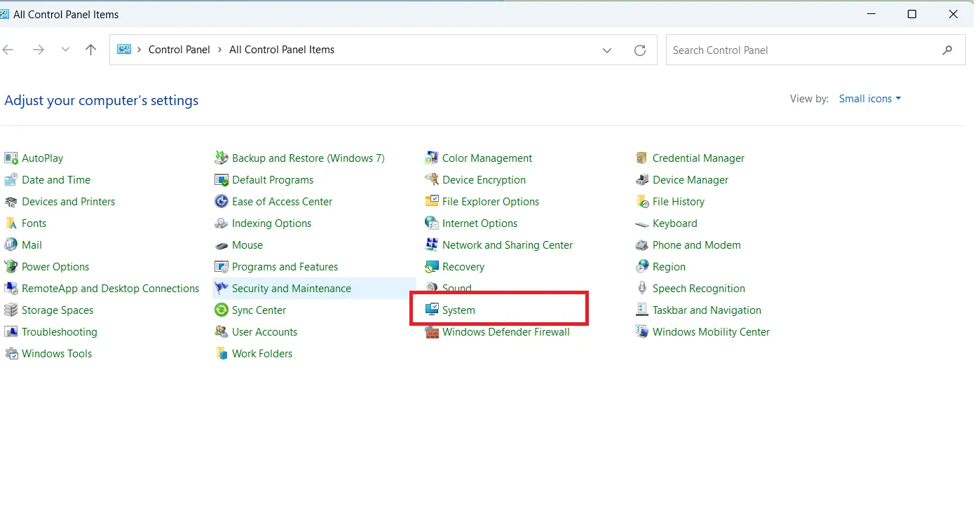The image size is (980, 510).
Task: Open the BitLocker Device Encryption icon
Action: [484, 179]
